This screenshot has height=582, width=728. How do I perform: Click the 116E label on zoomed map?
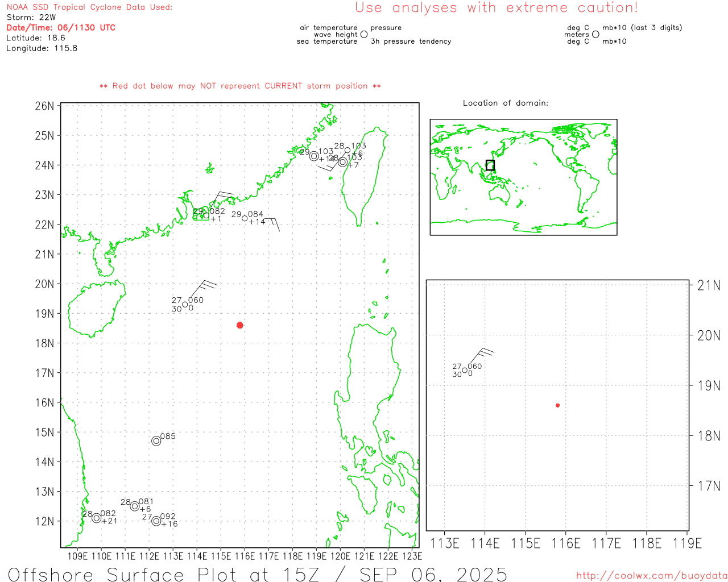566,543
